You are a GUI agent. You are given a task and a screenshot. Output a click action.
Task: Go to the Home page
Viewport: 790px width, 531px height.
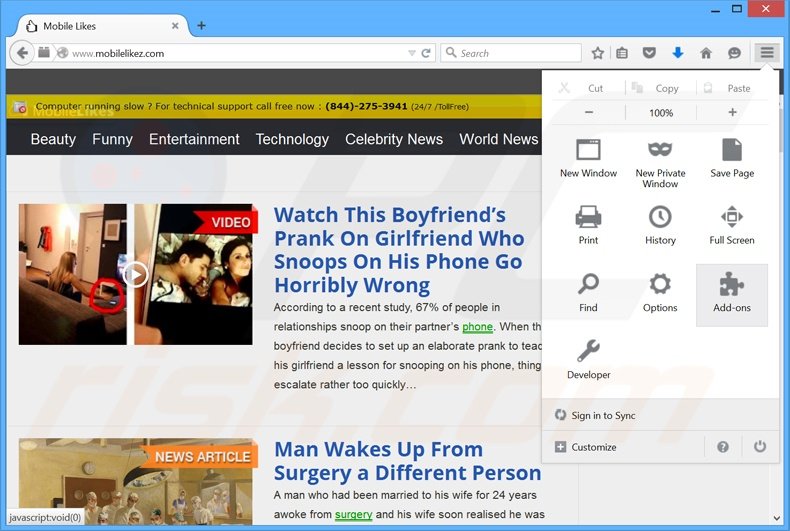coord(706,53)
